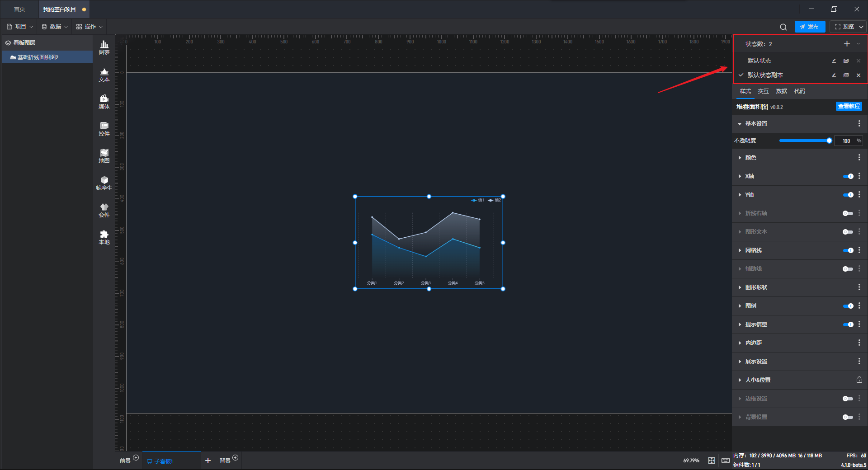The width and height of the screenshot is (868, 470).
Task: Click the plus circle next to 前景
Action: coord(136,458)
